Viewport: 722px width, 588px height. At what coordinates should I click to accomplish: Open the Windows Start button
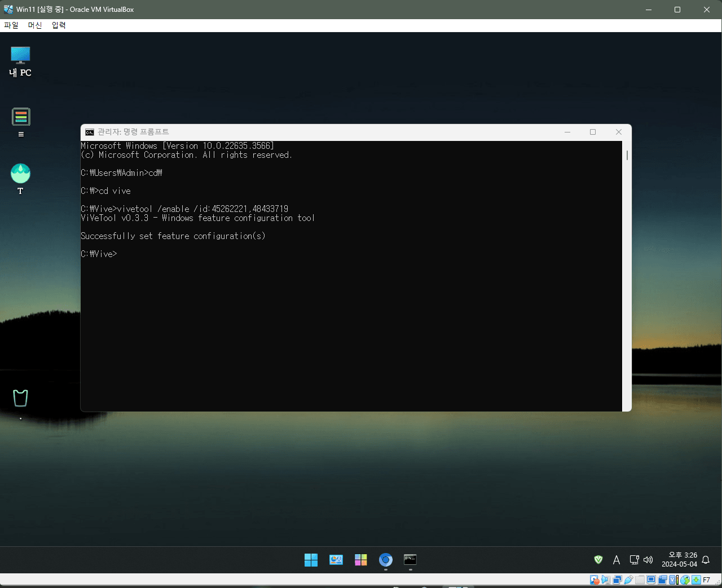point(311,560)
